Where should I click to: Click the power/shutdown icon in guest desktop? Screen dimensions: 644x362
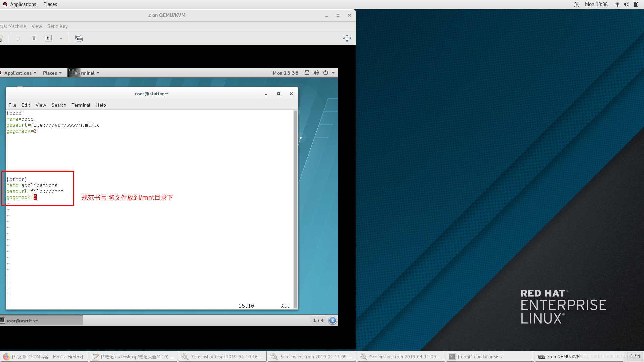326,72
